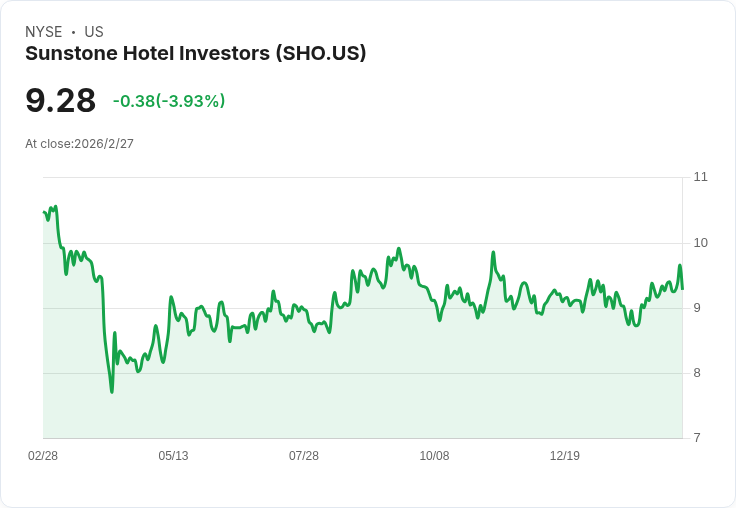Click the 7 price axis label
This screenshot has width=736, height=508.
(697, 438)
